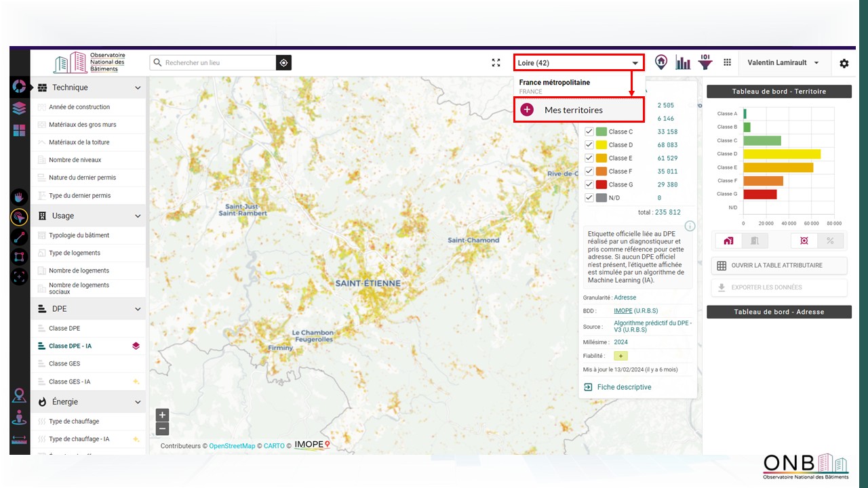
Task: Collapse the Technique section
Action: (x=138, y=87)
